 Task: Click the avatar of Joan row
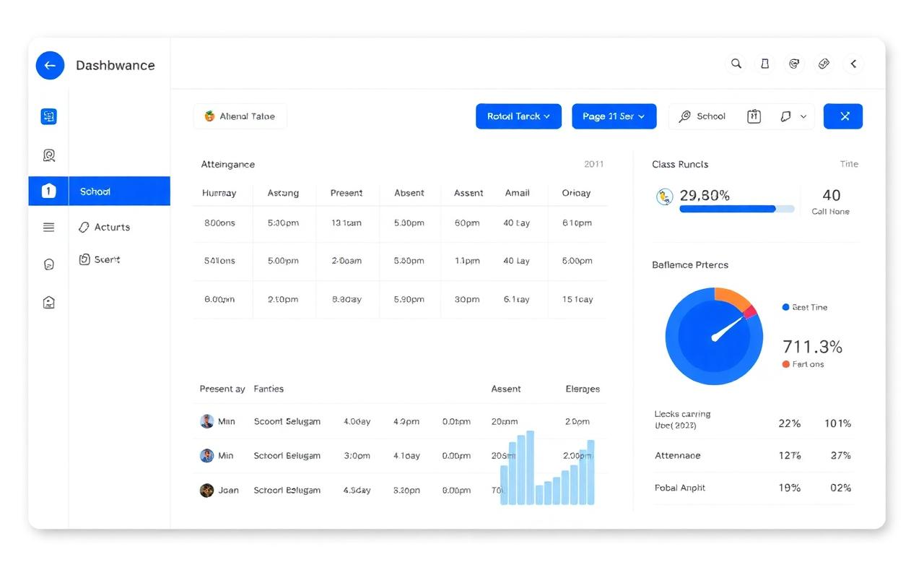pos(207,490)
